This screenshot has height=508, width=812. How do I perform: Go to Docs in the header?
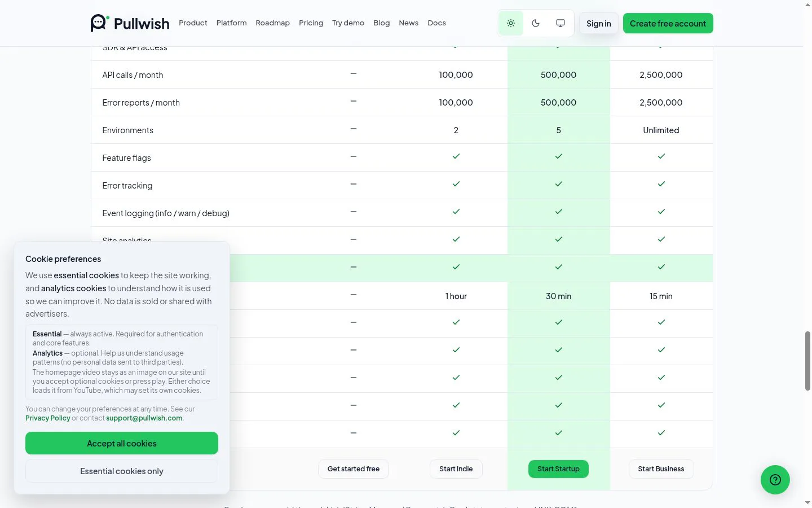437,23
